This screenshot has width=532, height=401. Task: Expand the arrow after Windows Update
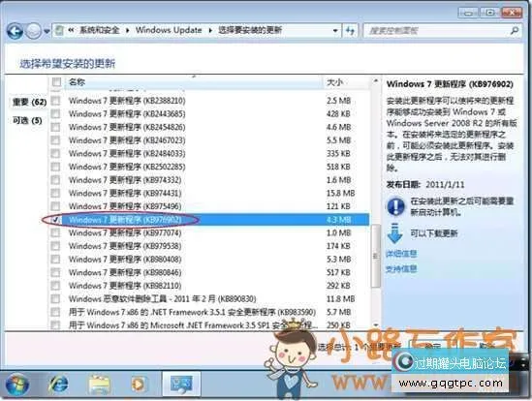(210, 31)
